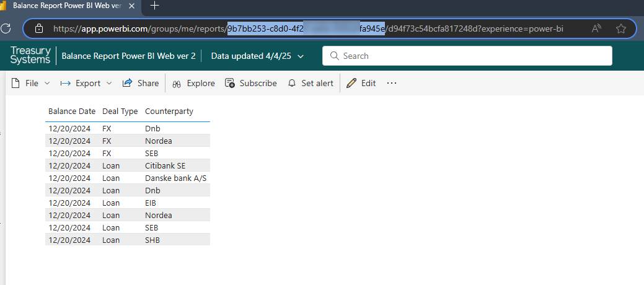
Task: Click balance date in the SHB row
Action: click(x=69, y=240)
